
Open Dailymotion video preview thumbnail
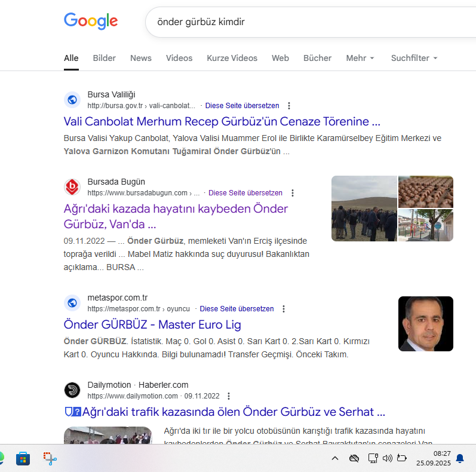(x=108, y=435)
